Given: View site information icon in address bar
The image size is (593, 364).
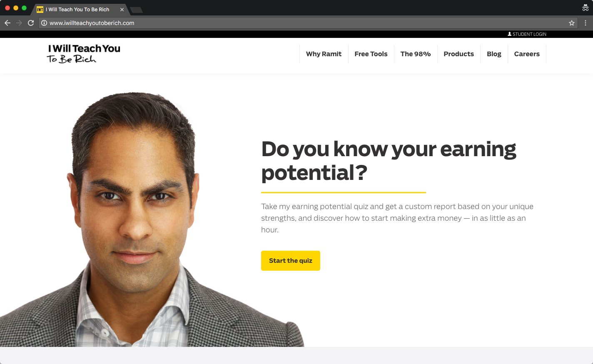Looking at the screenshot, I should click(x=44, y=23).
